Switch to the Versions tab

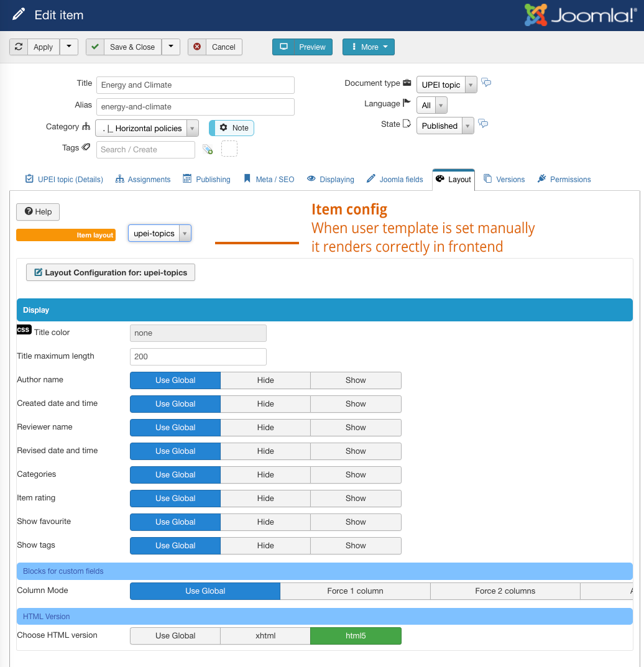504,180
